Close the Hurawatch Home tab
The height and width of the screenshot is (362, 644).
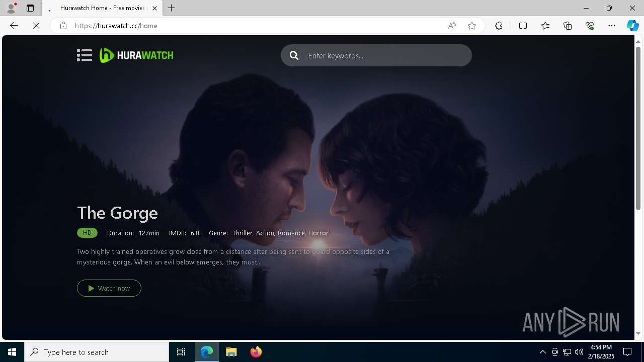pos(154,8)
